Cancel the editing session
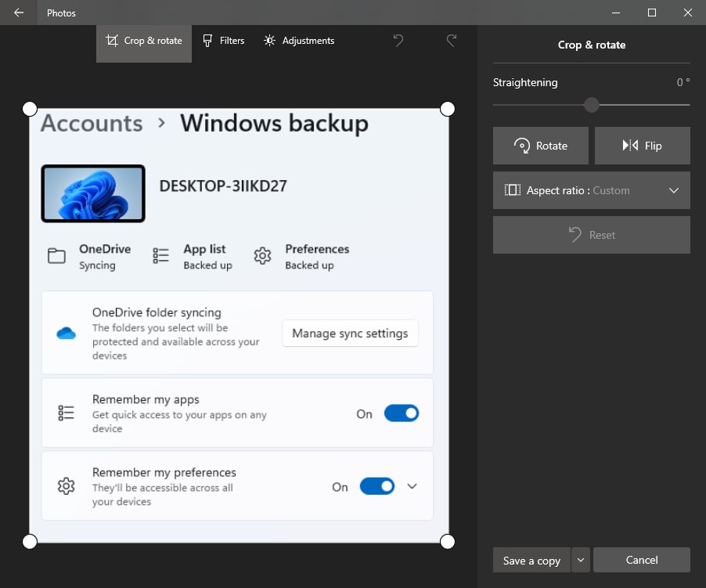The height and width of the screenshot is (588, 706). (642, 560)
